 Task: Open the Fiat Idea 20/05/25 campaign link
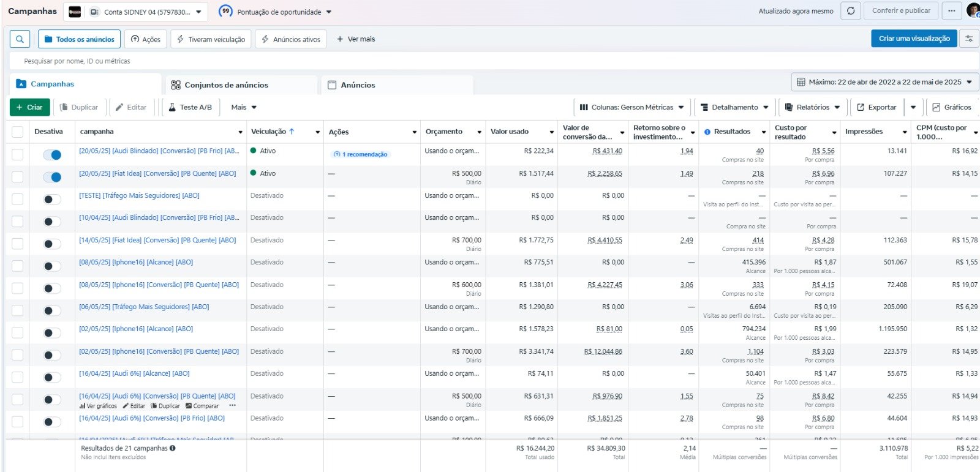[157, 173]
